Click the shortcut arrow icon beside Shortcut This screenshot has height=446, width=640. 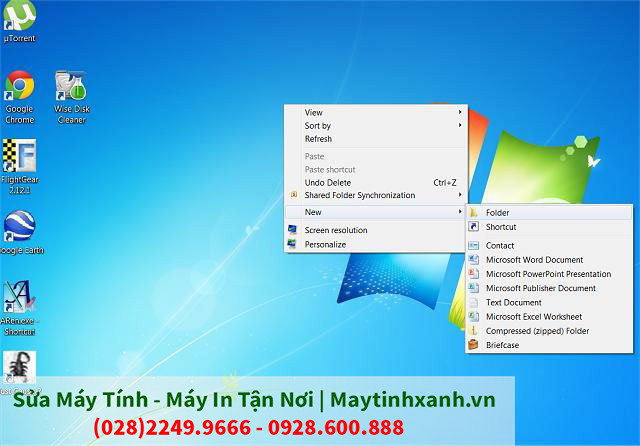473,226
